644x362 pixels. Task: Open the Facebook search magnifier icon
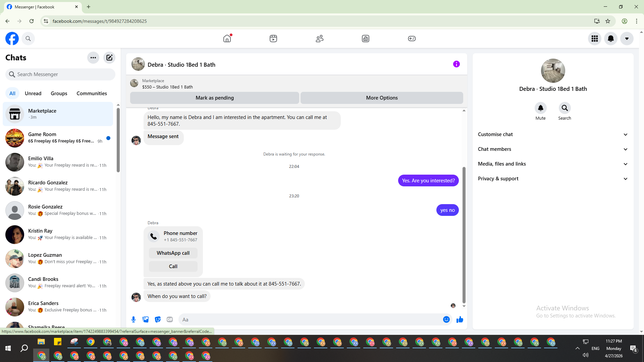[x=28, y=39]
